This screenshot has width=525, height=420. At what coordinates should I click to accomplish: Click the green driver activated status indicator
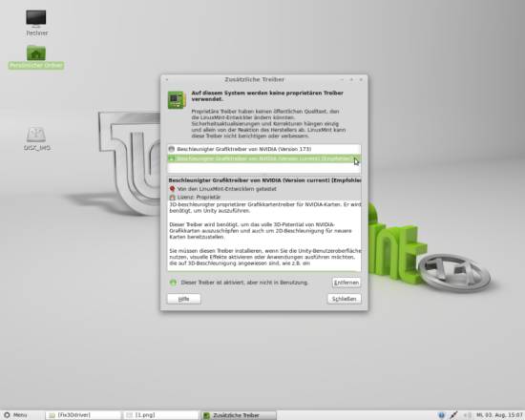click(x=173, y=283)
